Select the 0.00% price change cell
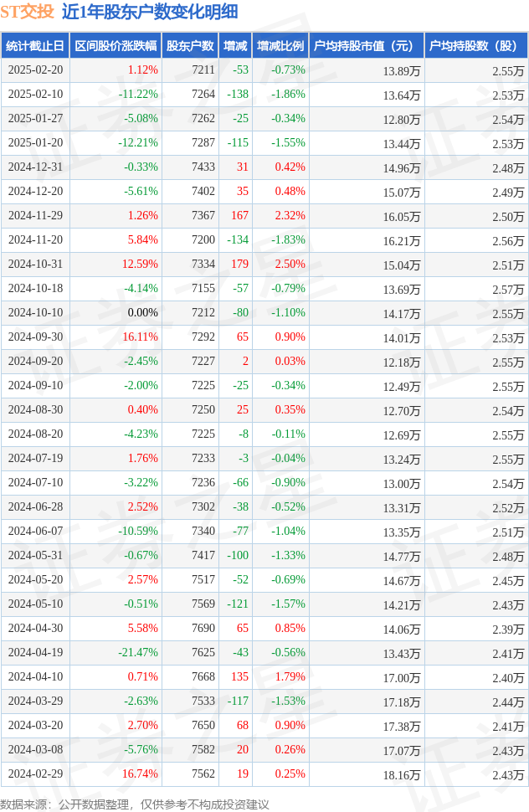 [x=142, y=313]
